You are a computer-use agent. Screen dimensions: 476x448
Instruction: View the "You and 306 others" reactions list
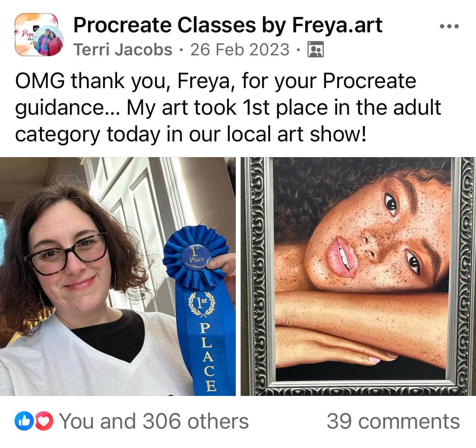click(x=153, y=421)
